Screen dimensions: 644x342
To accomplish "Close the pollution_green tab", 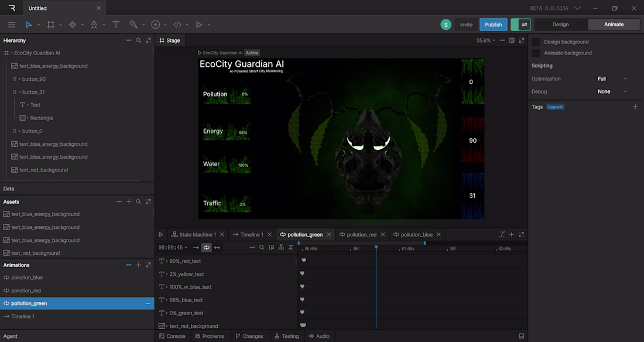I will pos(329,234).
